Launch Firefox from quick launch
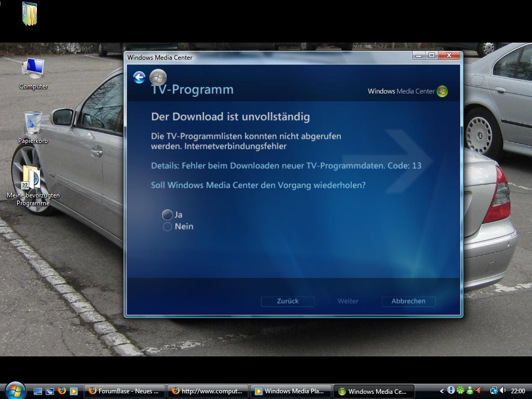The height and width of the screenshot is (399, 532). [x=62, y=391]
